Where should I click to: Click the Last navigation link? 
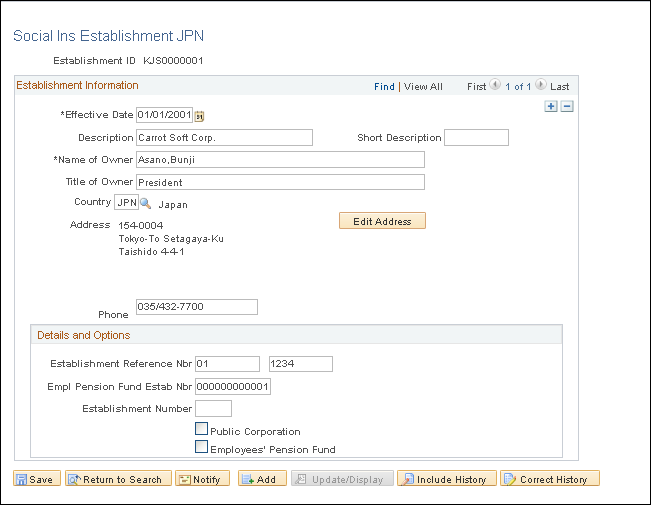click(x=559, y=87)
